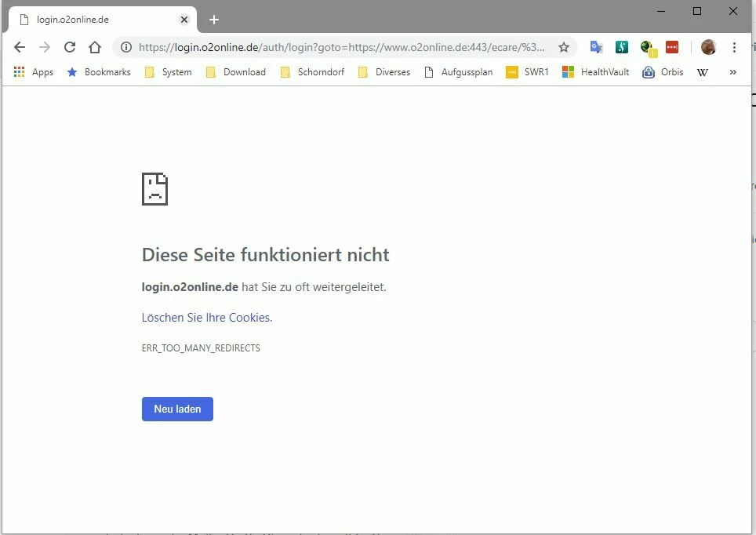Open the Apps shortcut in bookmarks bar
Viewport: 756px width, 535px height.
click(33, 72)
